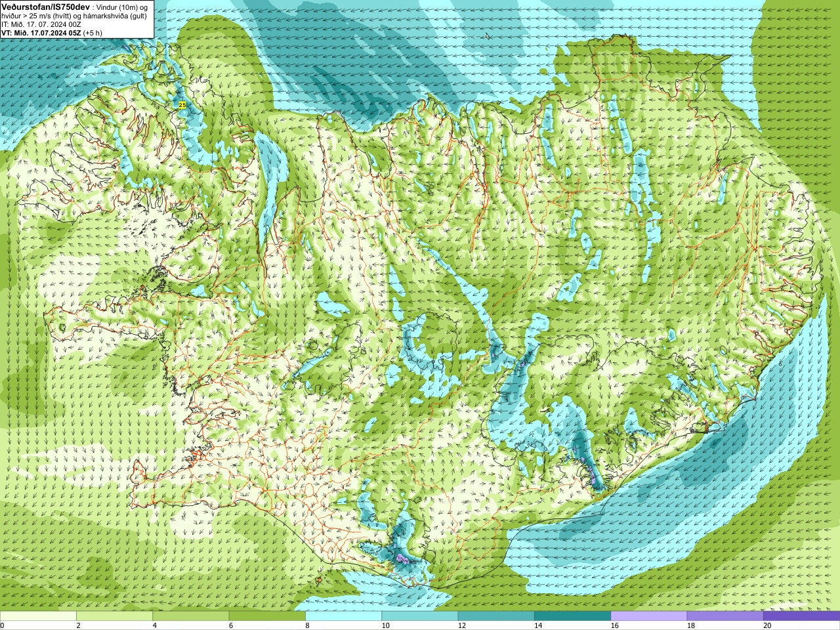Viewport: 840px width, 630px height.
Task: Click the legend label 4
Action: coord(154,625)
